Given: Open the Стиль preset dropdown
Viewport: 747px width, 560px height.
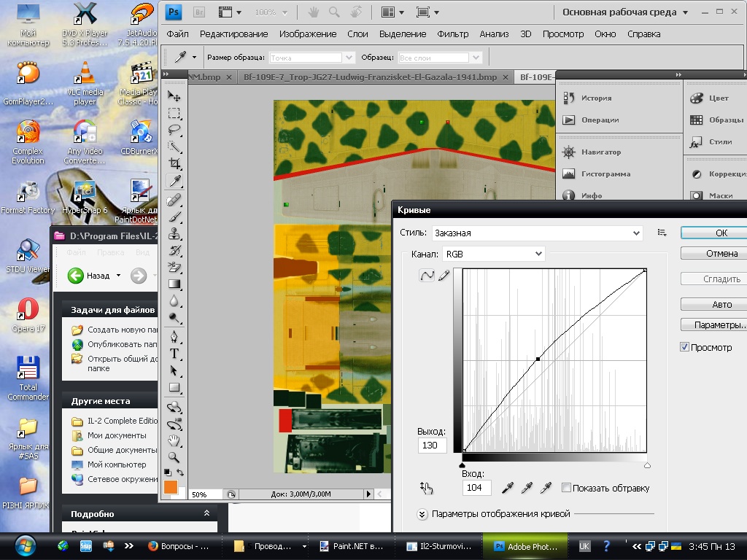Looking at the screenshot, I should click(536, 233).
